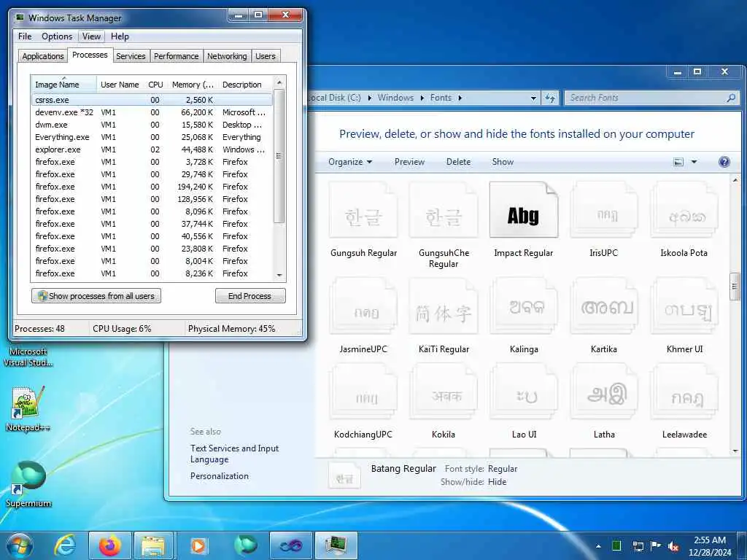Select the GungsuhChe Regular font icon
The width and height of the screenshot is (747, 560).
(x=444, y=211)
